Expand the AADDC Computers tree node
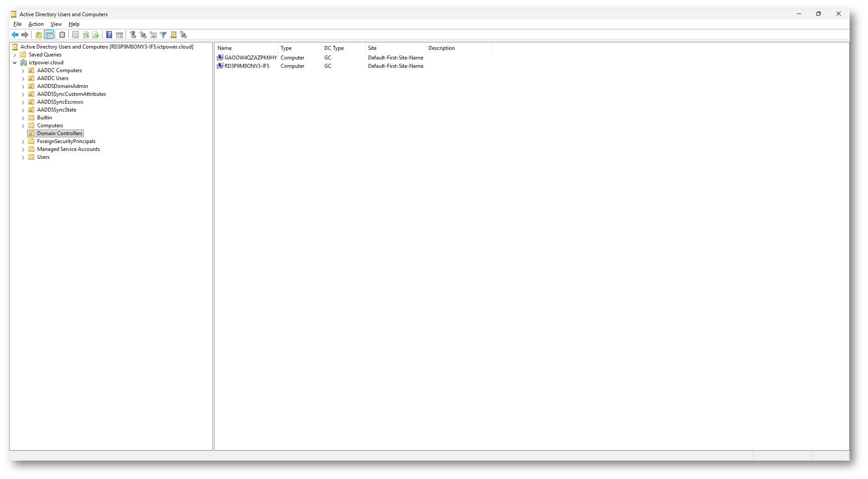 click(x=23, y=71)
